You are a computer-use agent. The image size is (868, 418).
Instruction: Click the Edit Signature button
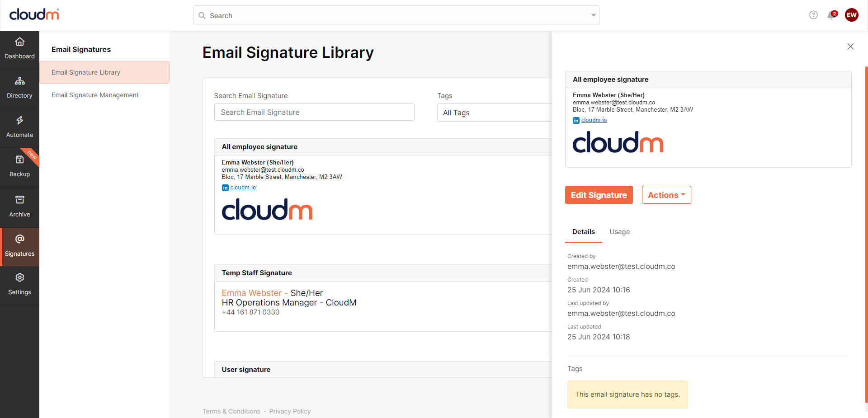pyautogui.click(x=599, y=195)
